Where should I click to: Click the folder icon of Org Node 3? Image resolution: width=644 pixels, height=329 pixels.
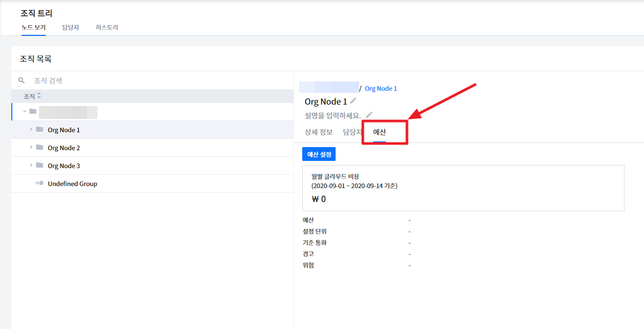pyautogui.click(x=40, y=166)
